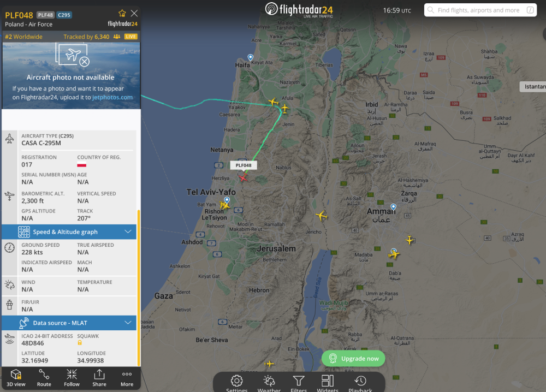Open the 3D view icon
This screenshot has width=546, height=392.
click(16, 378)
